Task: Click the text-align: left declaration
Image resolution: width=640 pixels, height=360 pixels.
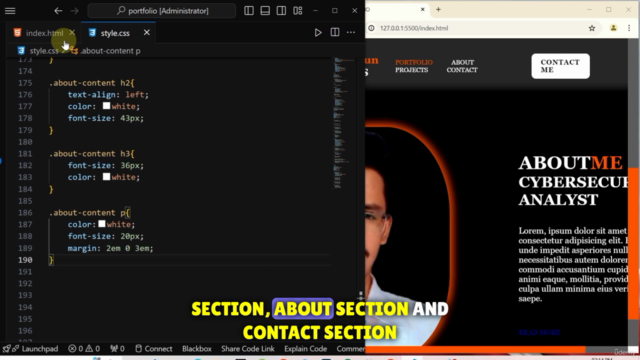Action: coord(108,95)
